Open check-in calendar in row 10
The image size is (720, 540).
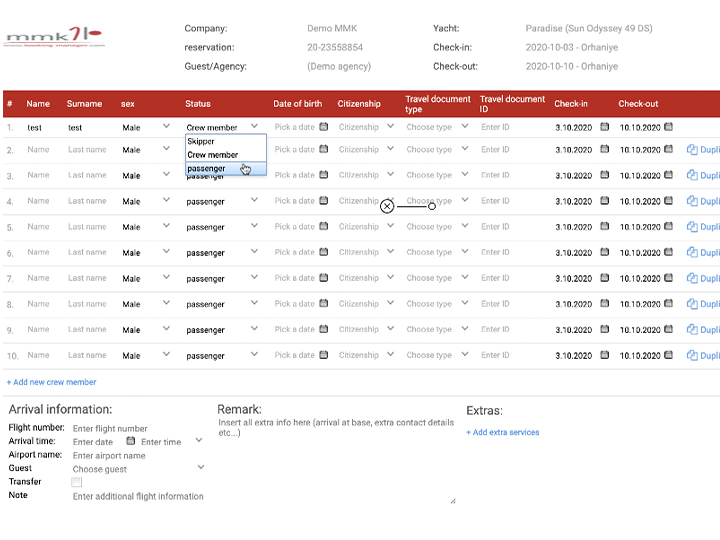click(x=604, y=355)
